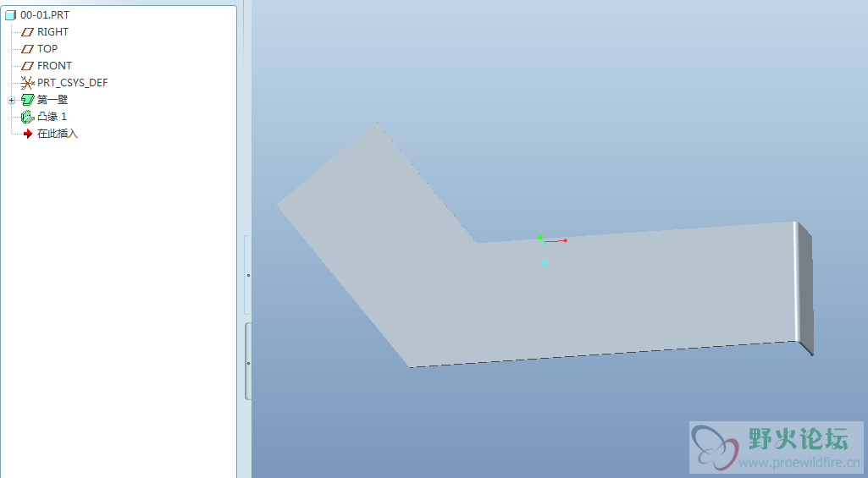Click the 第一壁 sheet metal wall icon

point(27,100)
